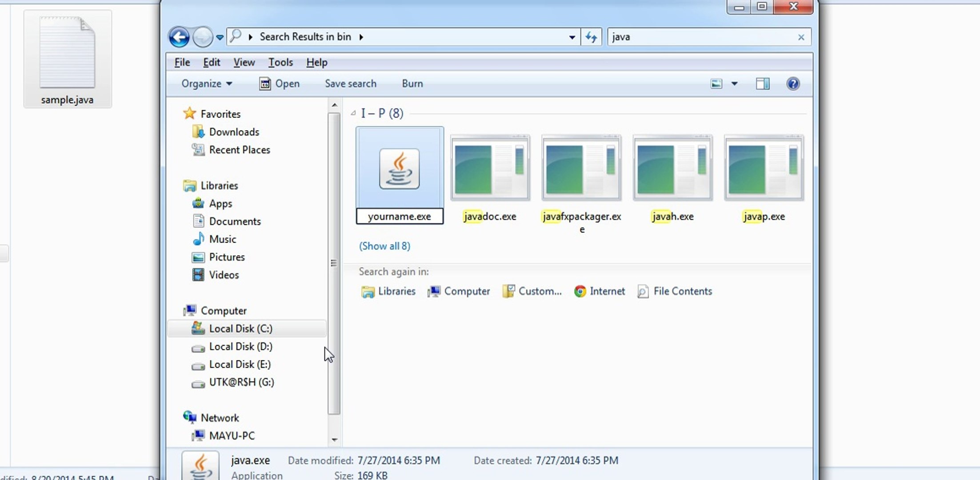
Task: Select Local Disk (D:) in navigation pane
Action: pos(240,347)
